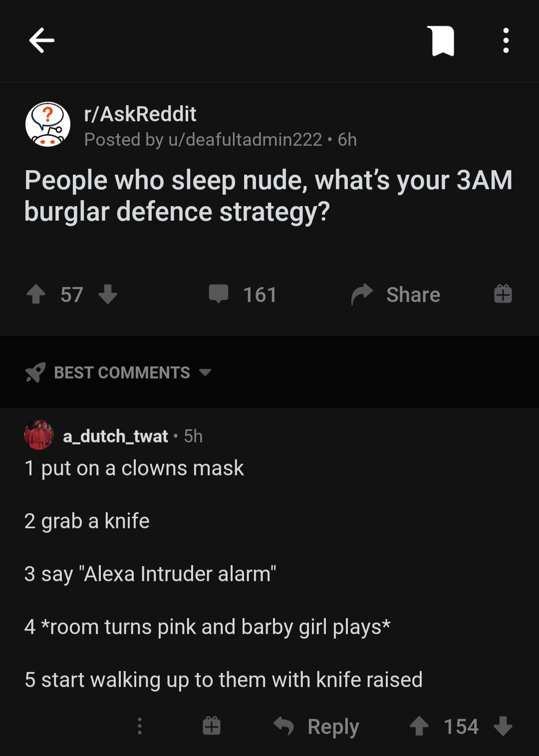The height and width of the screenshot is (756, 539).
Task: Open a_dutch_twat's avatar image
Action: coord(39,435)
